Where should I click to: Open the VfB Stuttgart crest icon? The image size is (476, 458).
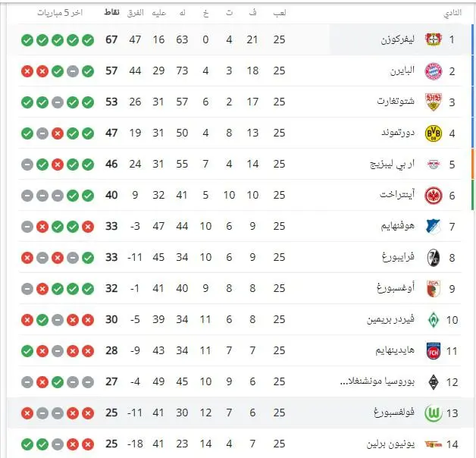[434, 102]
